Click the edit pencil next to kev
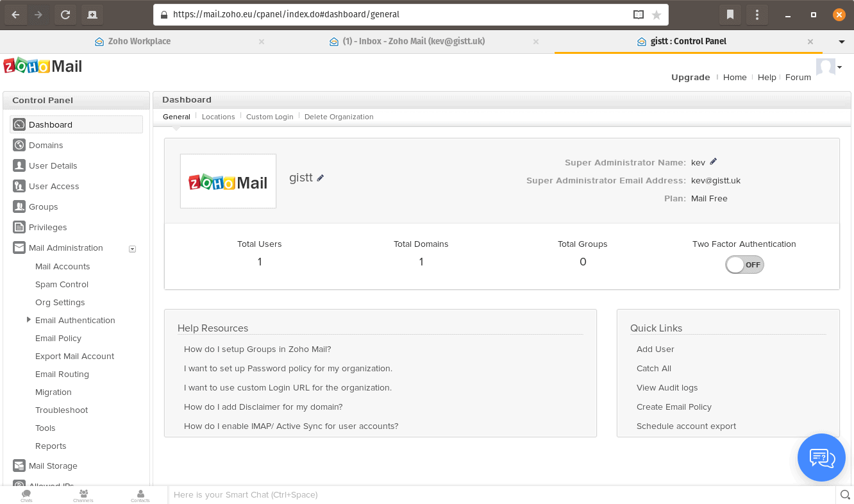This screenshot has height=504, width=854. coord(713,162)
